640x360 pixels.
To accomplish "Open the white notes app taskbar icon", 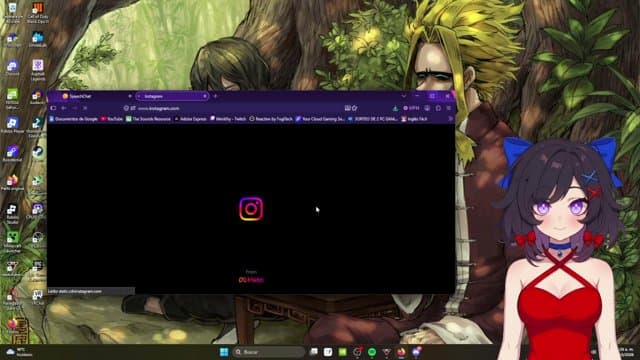I will [328, 352].
